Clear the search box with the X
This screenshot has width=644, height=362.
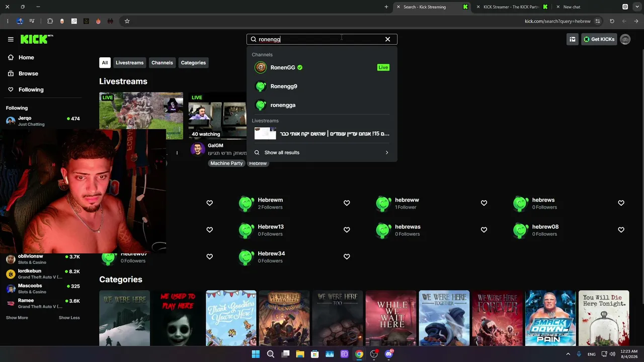pos(387,39)
